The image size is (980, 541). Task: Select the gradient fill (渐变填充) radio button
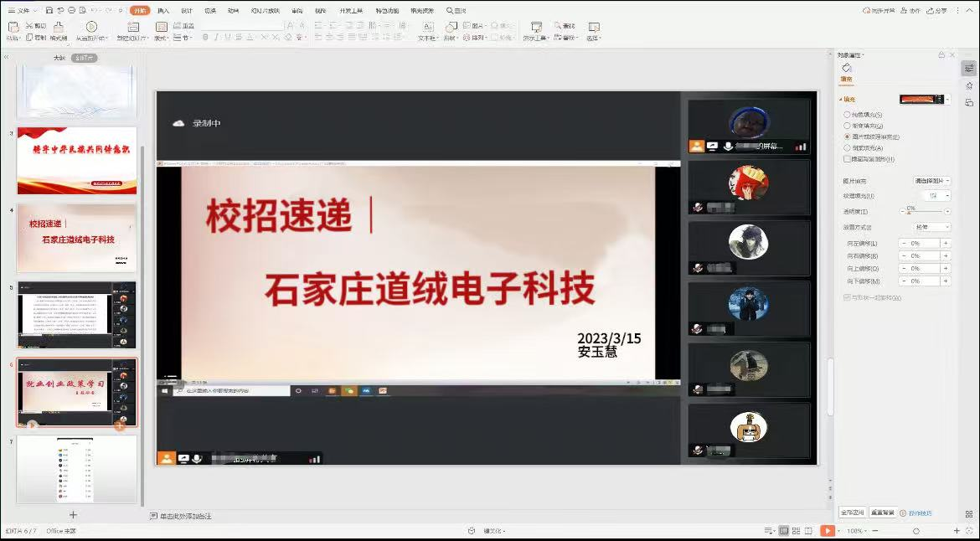click(847, 126)
